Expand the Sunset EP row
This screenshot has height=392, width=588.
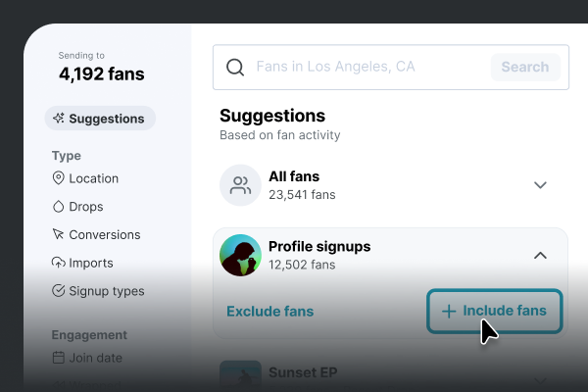[540, 381]
